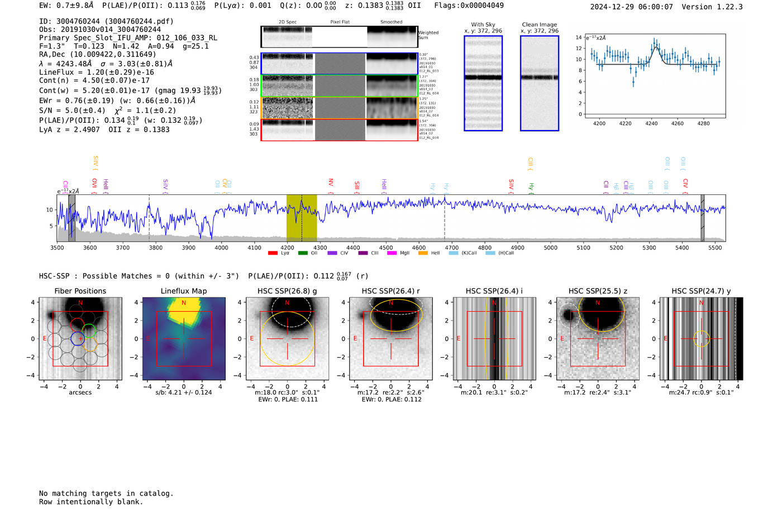The height and width of the screenshot is (532, 782).
Task: Click the white dashed ellipse in z-band image
Action: (x=569, y=314)
